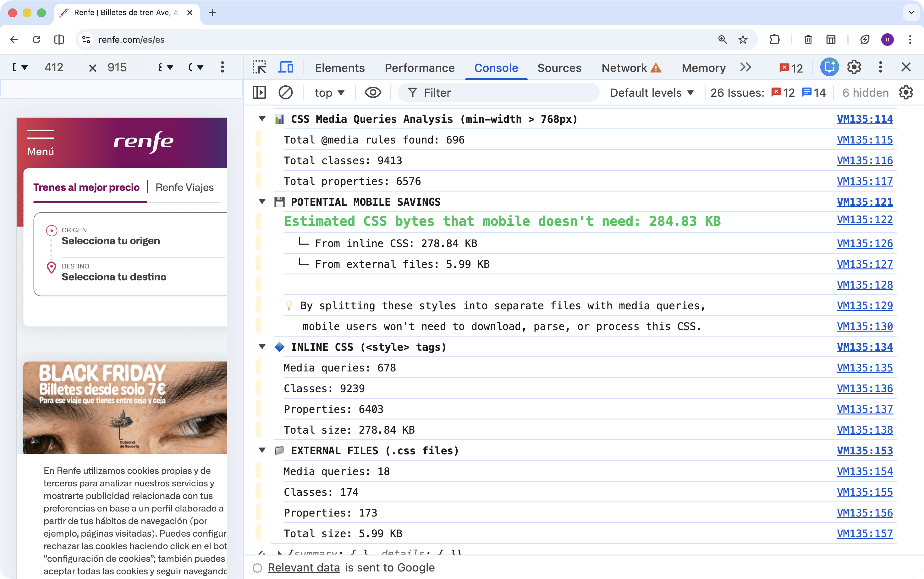Screen dimensions: 924x579
Task: Open the Default levels dropdown
Action: 652,92
